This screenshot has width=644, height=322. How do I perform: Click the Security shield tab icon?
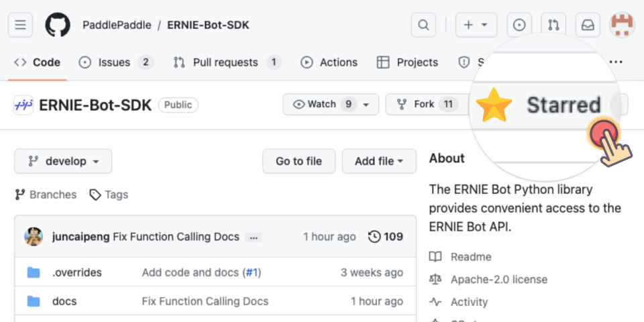(x=464, y=62)
